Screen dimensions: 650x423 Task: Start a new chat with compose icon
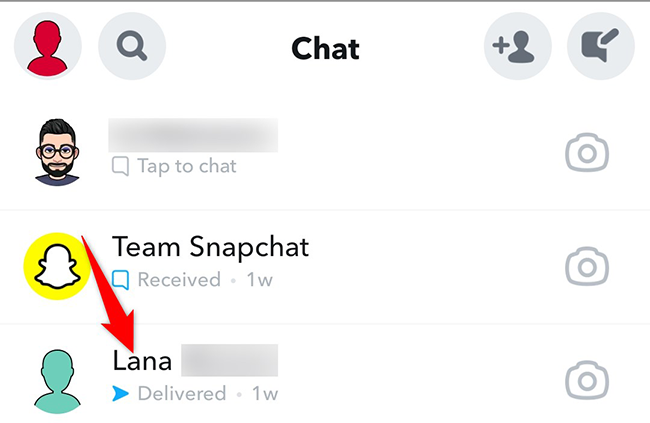coord(601,46)
